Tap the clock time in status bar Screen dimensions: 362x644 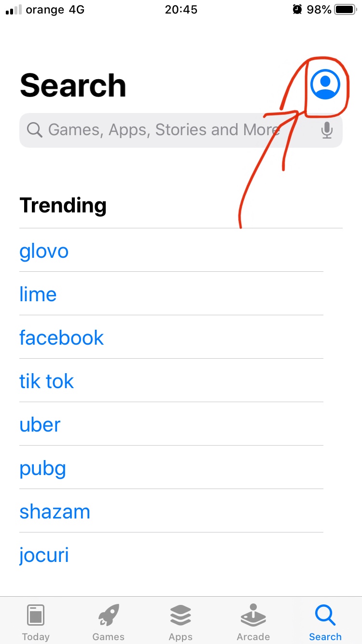181,9
